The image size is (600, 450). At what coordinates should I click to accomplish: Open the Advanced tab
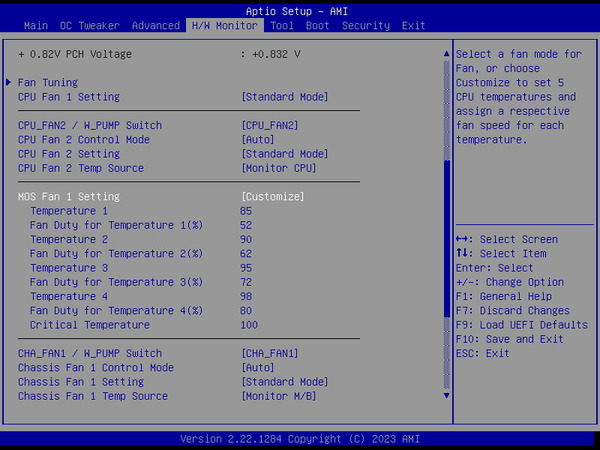[x=156, y=26]
